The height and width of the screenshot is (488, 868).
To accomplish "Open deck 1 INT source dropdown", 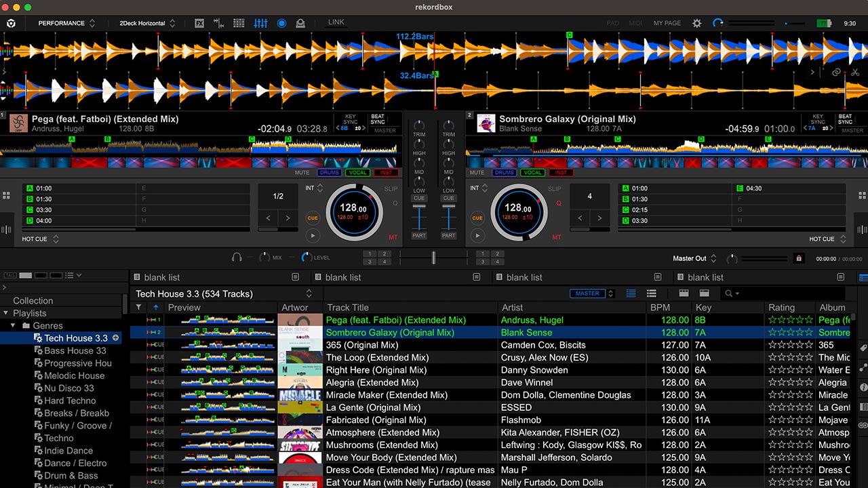I will click(x=314, y=188).
